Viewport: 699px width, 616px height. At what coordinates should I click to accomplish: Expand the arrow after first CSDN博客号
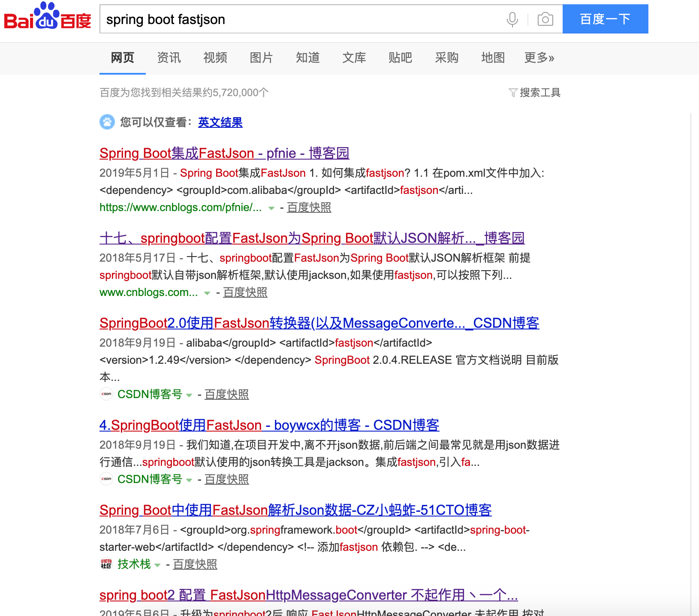click(189, 396)
